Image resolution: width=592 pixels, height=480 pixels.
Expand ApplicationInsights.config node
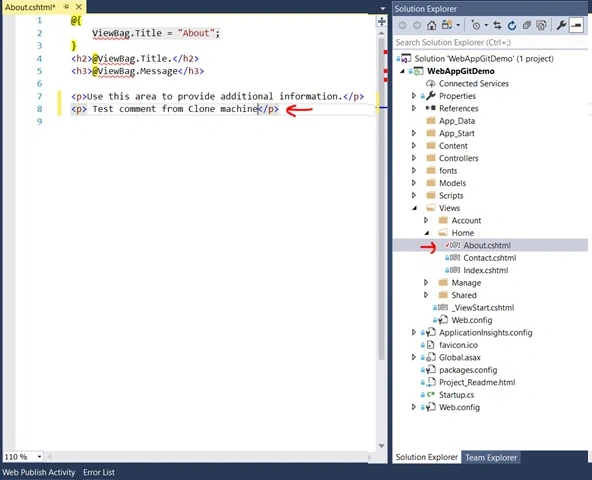click(x=414, y=333)
